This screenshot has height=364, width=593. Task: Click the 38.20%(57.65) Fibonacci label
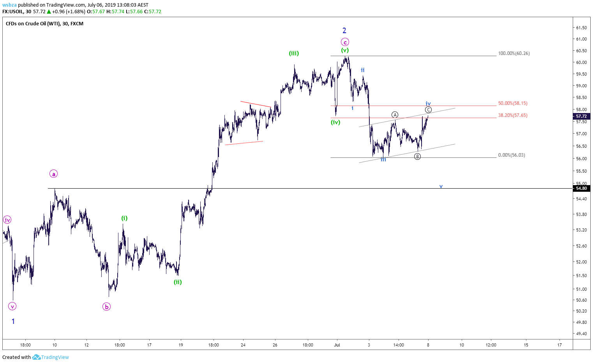point(513,115)
